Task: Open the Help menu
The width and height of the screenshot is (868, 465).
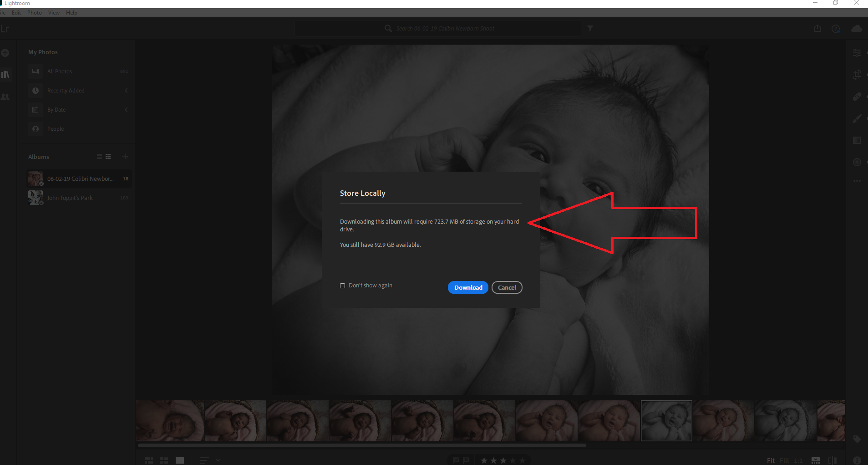Action: pyautogui.click(x=71, y=13)
